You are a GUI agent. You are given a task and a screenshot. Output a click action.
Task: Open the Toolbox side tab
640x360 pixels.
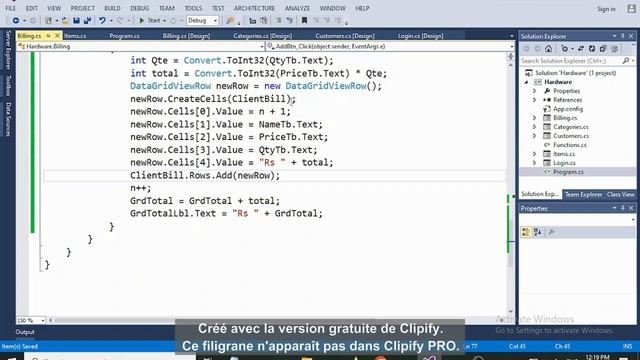tap(8, 86)
